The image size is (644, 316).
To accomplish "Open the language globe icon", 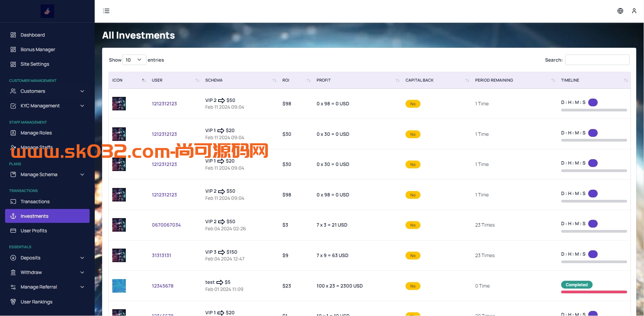I will pos(620,11).
